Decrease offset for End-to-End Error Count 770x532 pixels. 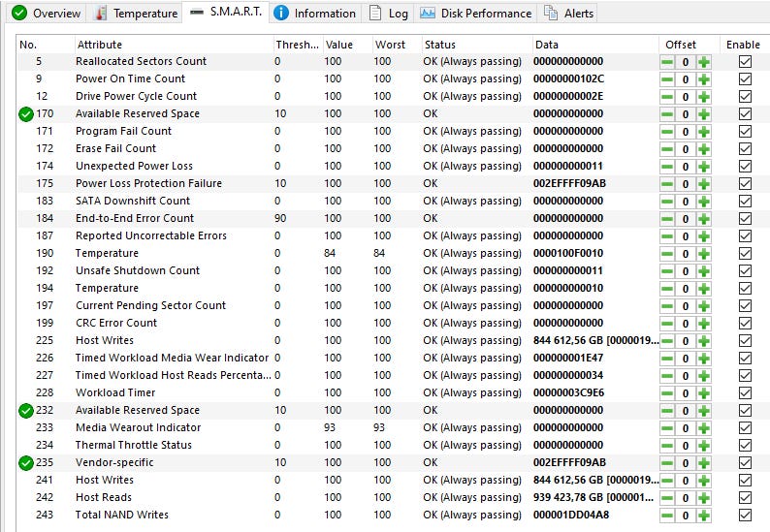667,218
